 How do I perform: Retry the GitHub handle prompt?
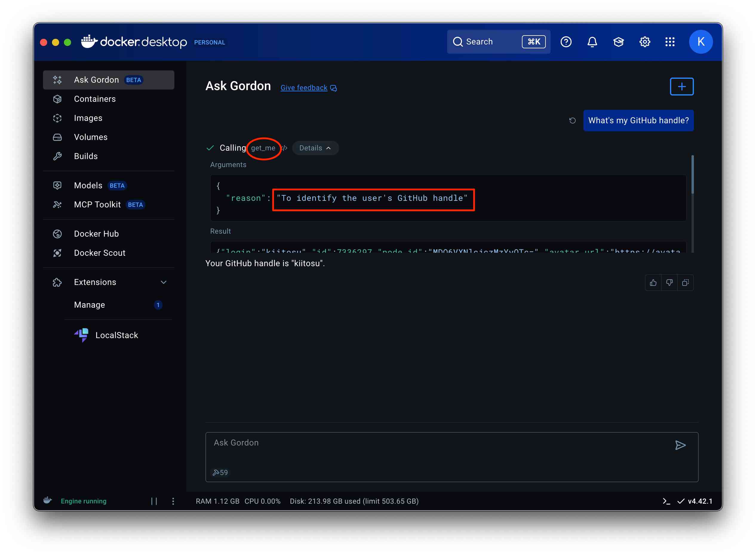[572, 120]
